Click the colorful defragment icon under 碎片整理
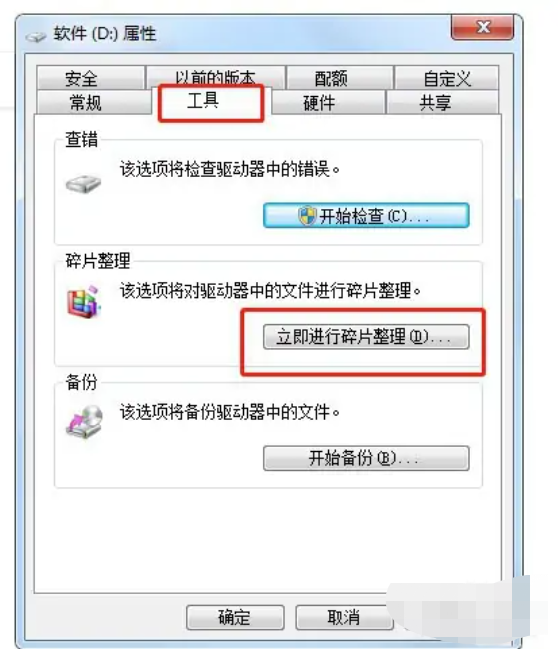Image resolution: width=558 pixels, height=649 pixels. click(x=84, y=302)
